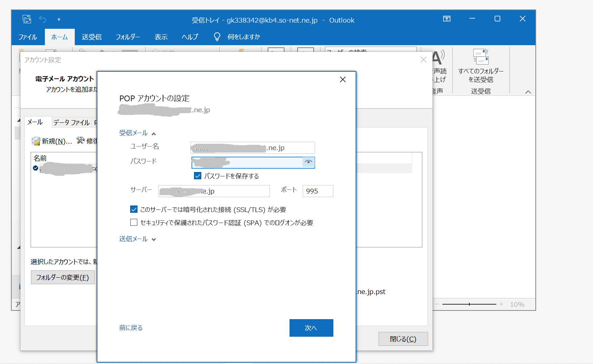593x364 pixels.
Task: Click the 前に戻る link
Action: 131,328
